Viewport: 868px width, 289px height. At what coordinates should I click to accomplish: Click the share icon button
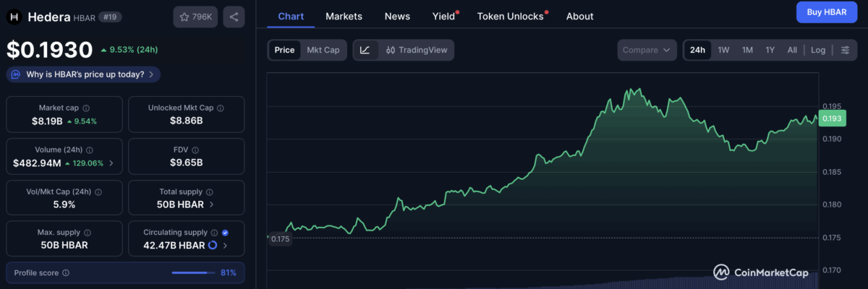234,17
